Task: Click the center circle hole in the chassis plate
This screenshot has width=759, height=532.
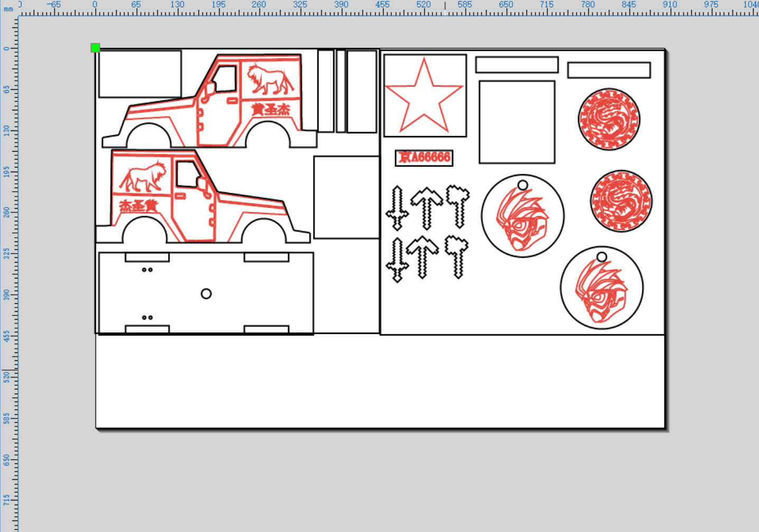Action: [206, 294]
